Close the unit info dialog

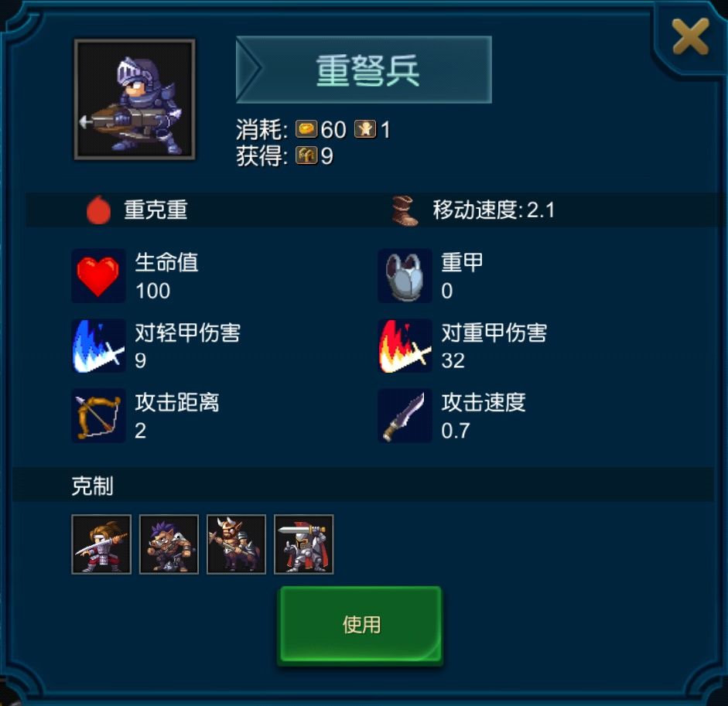690,36
